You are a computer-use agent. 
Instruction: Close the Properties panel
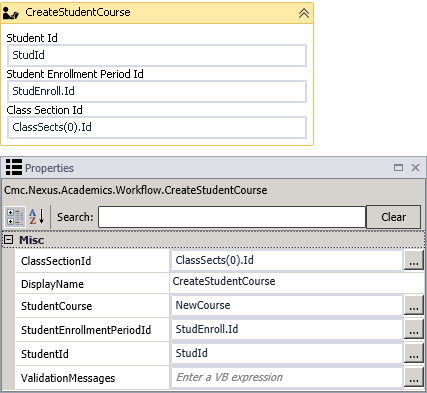tap(415, 167)
